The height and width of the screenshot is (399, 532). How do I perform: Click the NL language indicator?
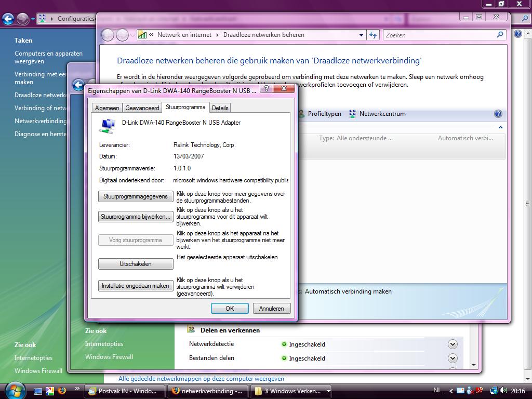[x=437, y=390]
